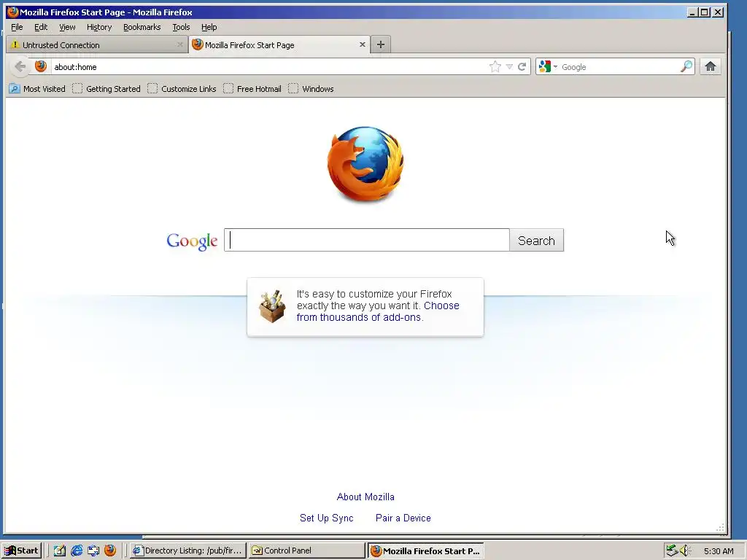Image resolution: width=747 pixels, height=560 pixels.
Task: Open the File menu
Action: pos(17,27)
